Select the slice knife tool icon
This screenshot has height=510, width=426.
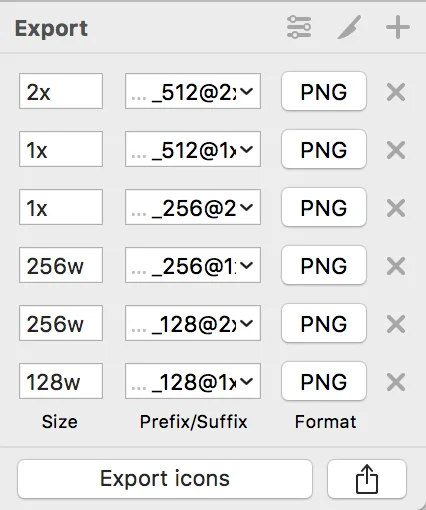pos(349,27)
